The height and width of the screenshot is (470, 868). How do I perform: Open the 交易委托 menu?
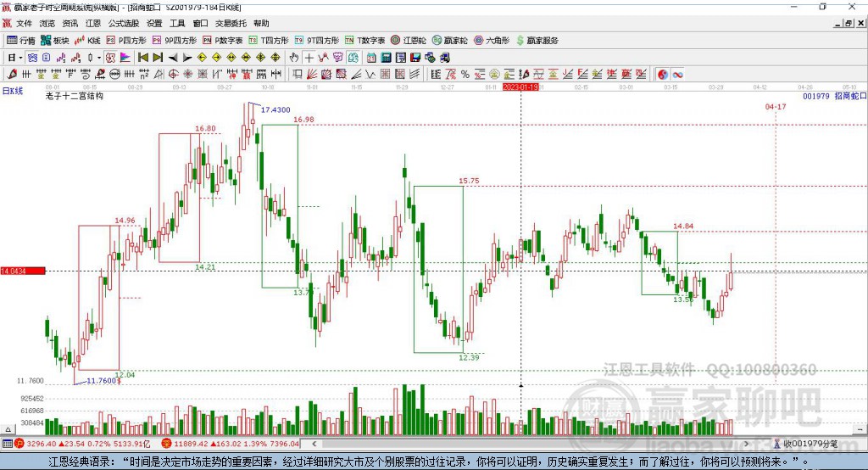(231, 23)
